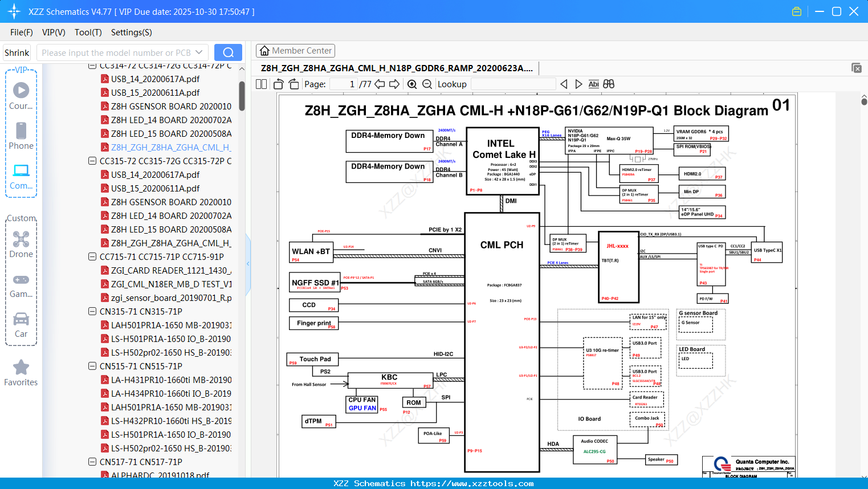Click the blue magnifier search button
This screenshot has height=489, width=868.
[x=228, y=52]
